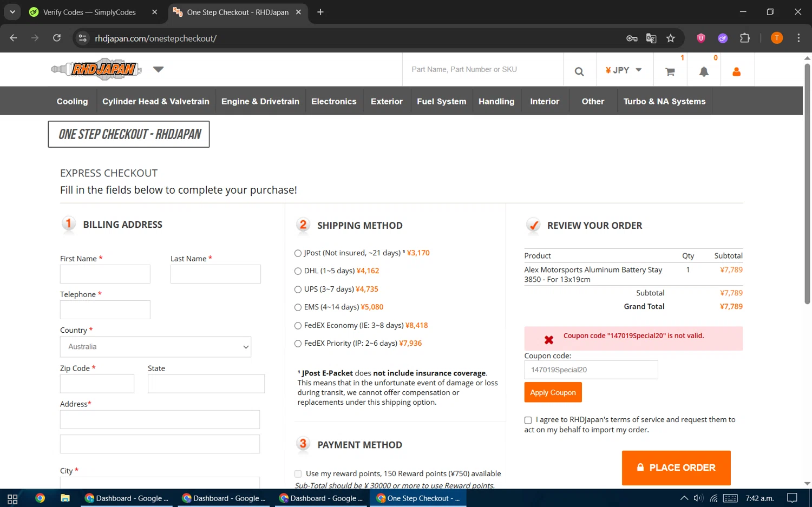The width and height of the screenshot is (812, 507).
Task: Click the search magnifier icon
Action: point(579,71)
